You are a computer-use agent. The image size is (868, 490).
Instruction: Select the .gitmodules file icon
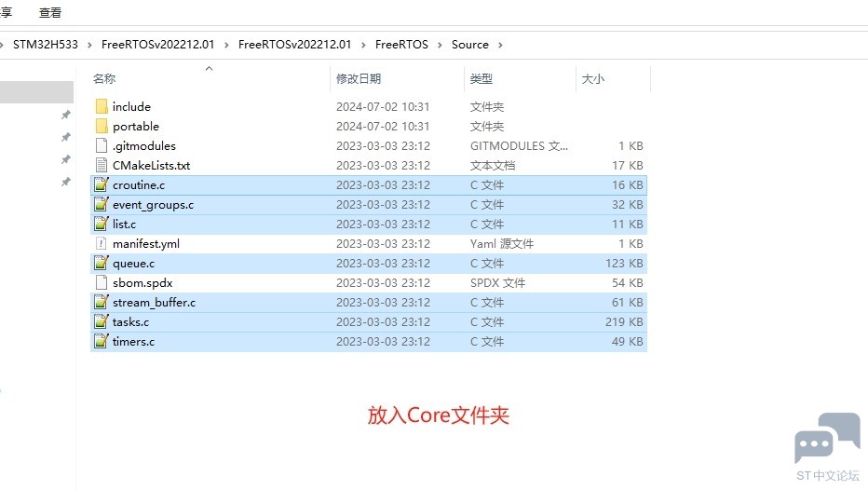point(102,145)
